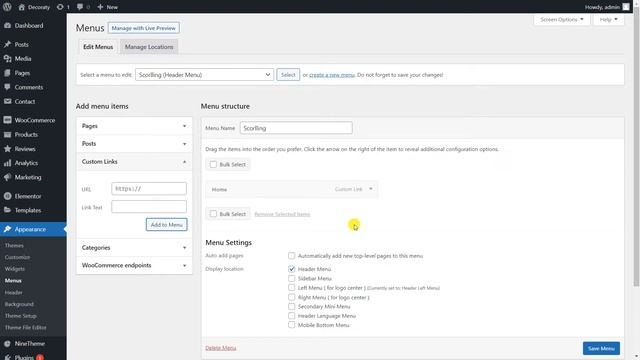640x360 pixels.
Task: Check the Secondary Mini Menu location
Action: click(x=291, y=306)
